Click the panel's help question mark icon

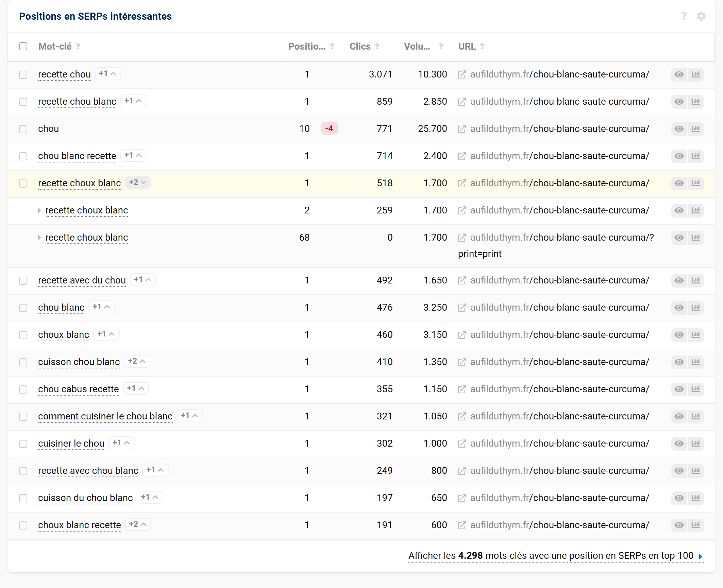pyautogui.click(x=684, y=16)
